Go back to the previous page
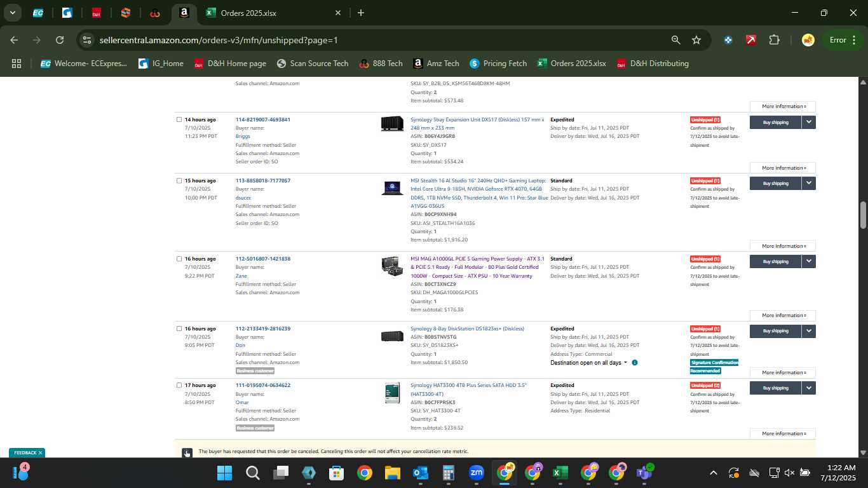 coord(14,40)
